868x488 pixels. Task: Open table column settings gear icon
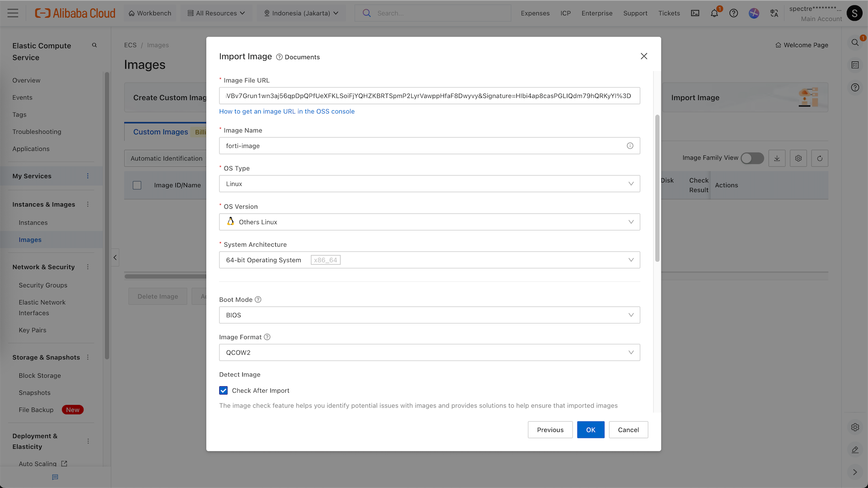click(x=798, y=158)
